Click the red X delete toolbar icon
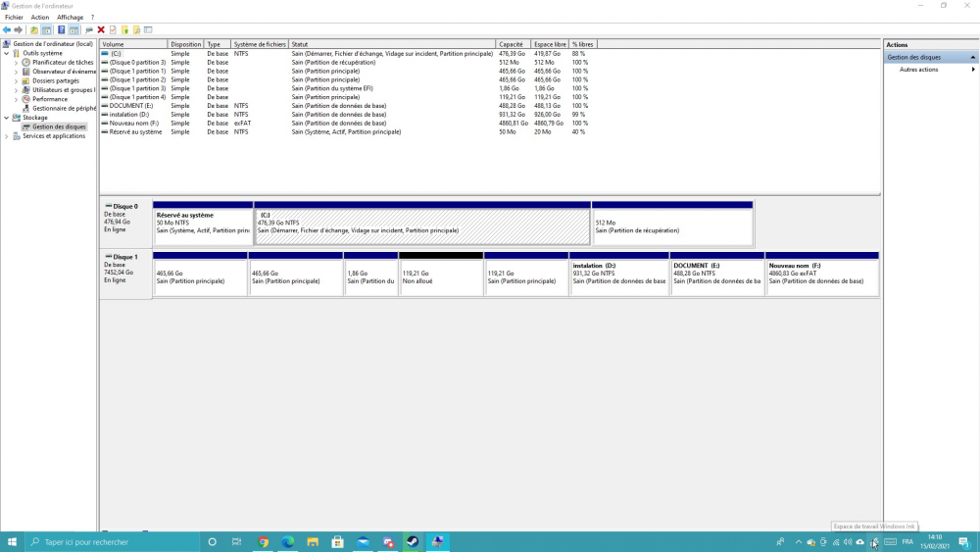The height and width of the screenshot is (552, 980). pos(101,30)
